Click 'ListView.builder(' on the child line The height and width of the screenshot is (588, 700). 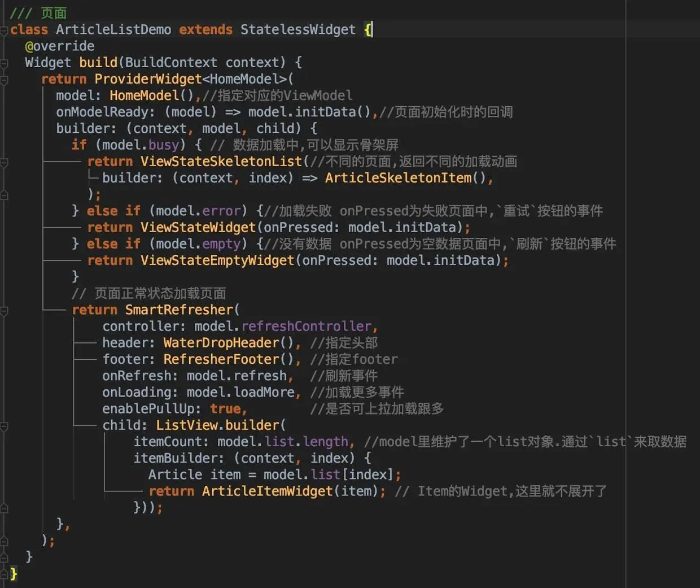click(x=221, y=425)
